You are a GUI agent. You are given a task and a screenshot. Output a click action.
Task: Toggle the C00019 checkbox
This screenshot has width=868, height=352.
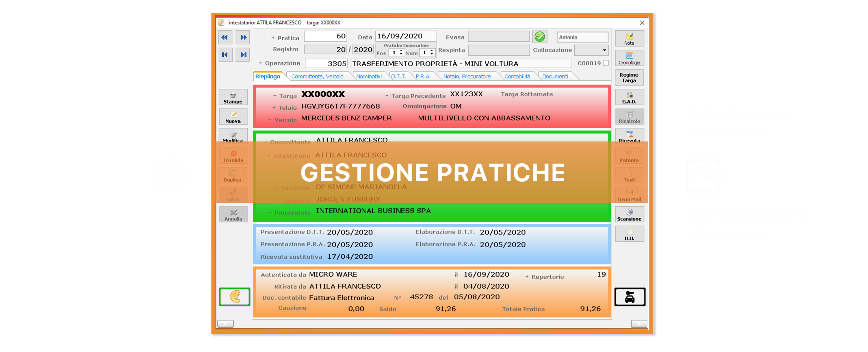[x=605, y=63]
